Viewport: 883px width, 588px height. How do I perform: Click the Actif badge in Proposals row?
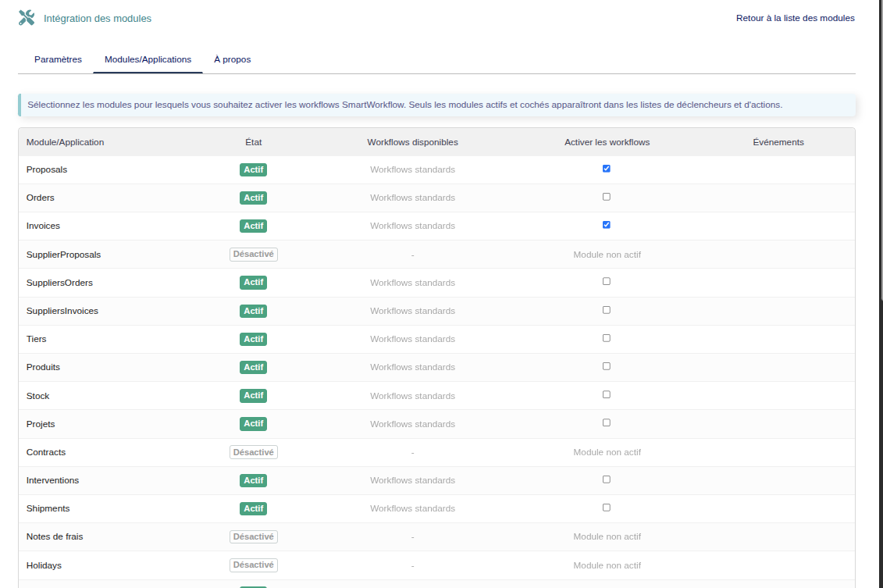click(253, 169)
